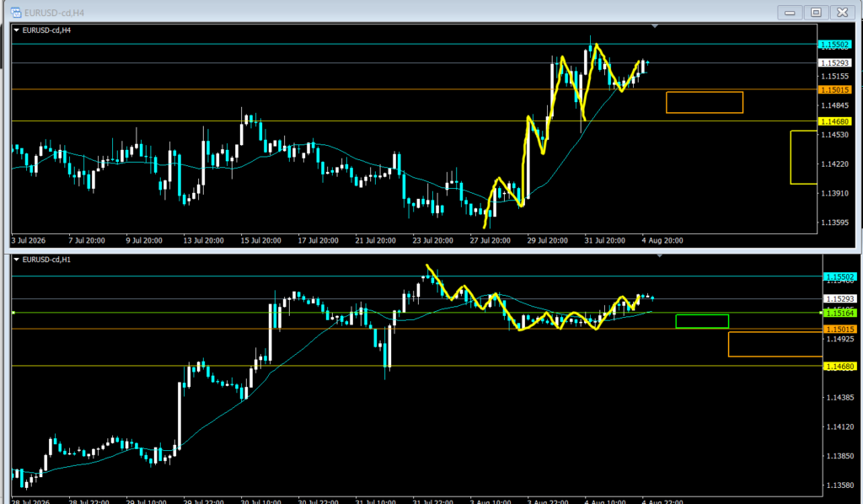
Task: Click the EURUSD-cd,H4 label inside the upper chart
Action: tap(46, 30)
